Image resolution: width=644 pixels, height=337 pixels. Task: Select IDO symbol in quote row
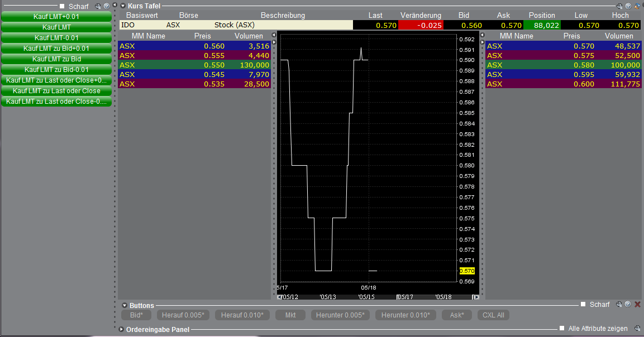(128, 25)
